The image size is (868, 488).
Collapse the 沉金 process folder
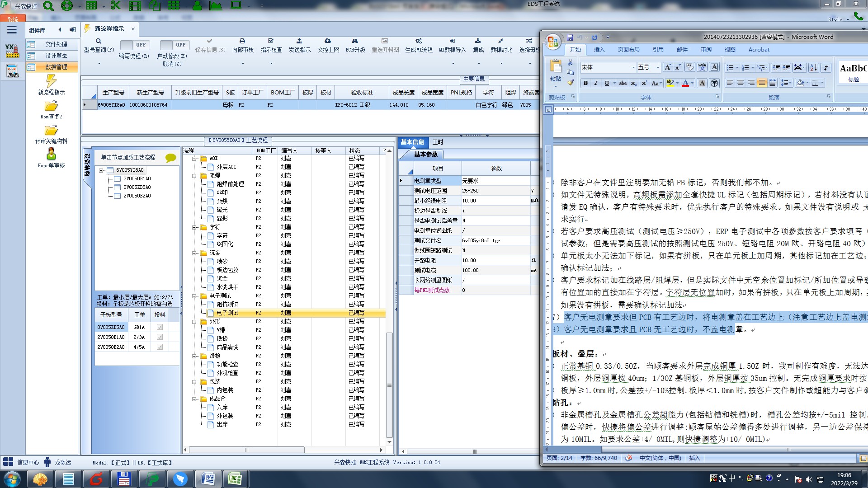pos(194,253)
